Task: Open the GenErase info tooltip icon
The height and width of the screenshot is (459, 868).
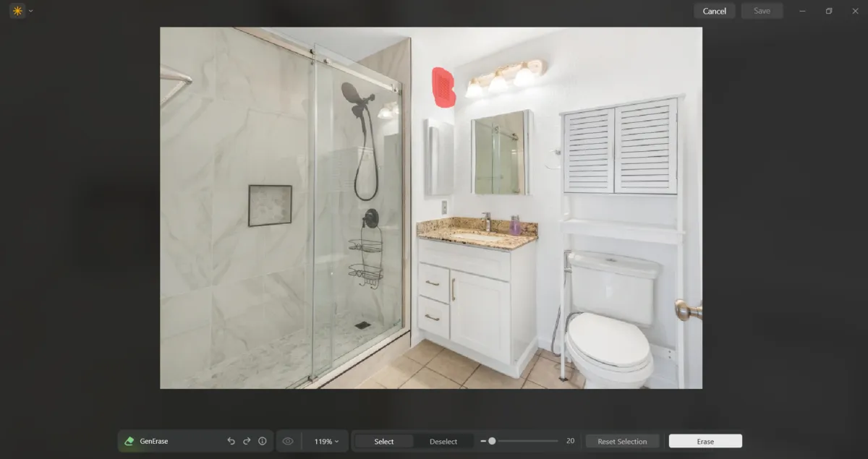Action: point(263,441)
